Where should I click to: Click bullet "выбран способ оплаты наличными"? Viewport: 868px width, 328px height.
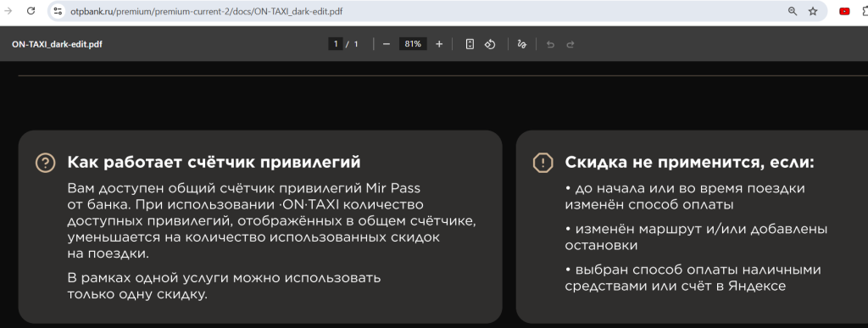tap(693, 270)
